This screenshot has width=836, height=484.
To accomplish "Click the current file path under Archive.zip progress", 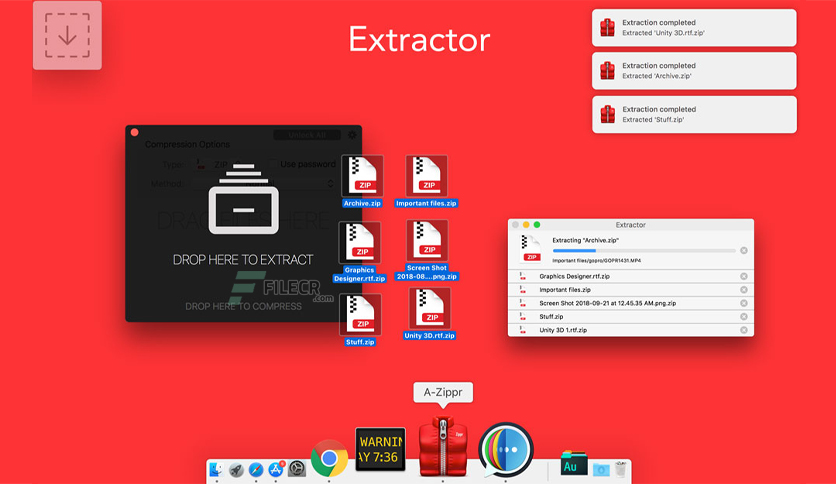I will tap(597, 261).
